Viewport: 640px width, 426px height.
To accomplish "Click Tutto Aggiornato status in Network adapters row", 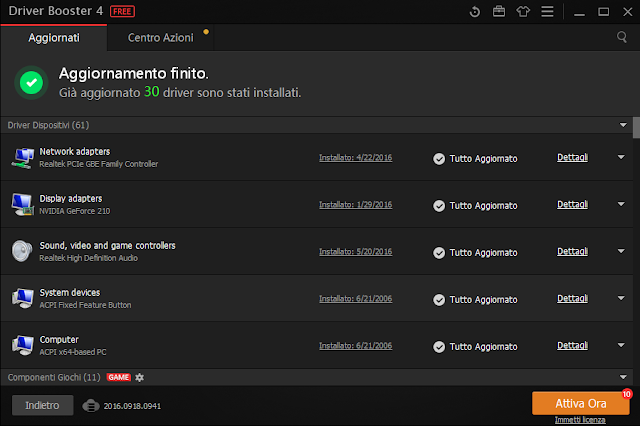I will (483, 159).
